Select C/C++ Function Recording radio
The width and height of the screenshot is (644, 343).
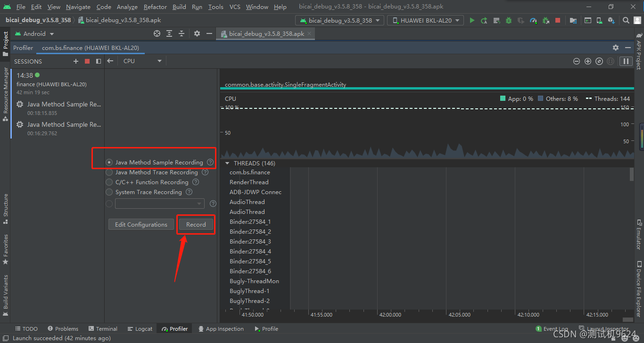[x=109, y=182]
